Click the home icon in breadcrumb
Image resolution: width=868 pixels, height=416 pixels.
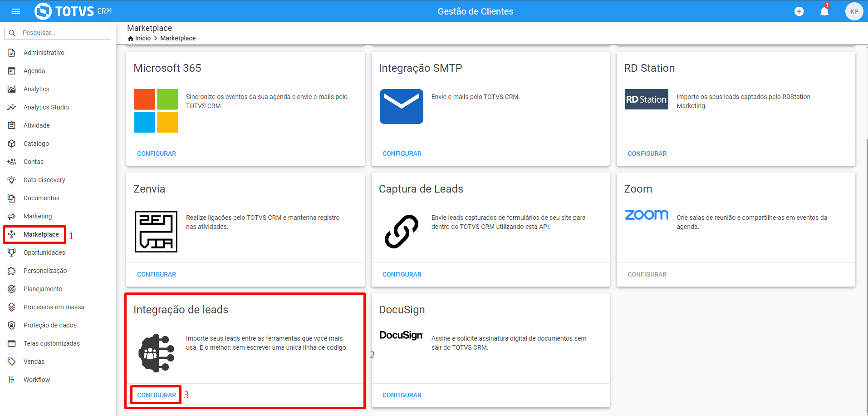point(131,38)
